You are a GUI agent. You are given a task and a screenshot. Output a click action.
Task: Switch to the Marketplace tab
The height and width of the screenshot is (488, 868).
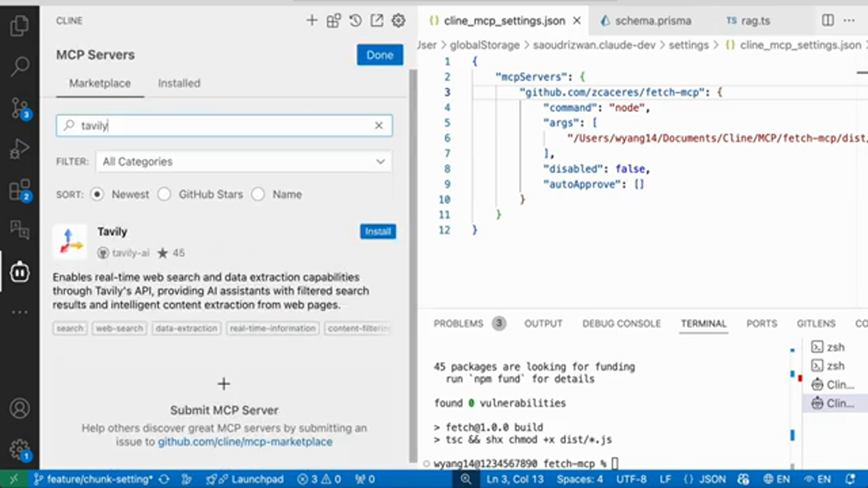[100, 83]
